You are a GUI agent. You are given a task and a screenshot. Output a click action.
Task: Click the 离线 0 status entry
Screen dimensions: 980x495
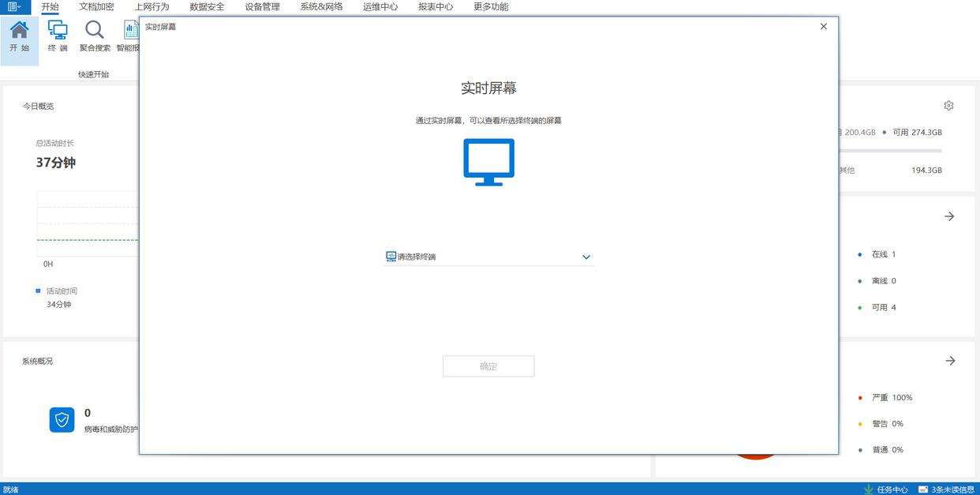pyautogui.click(x=877, y=281)
